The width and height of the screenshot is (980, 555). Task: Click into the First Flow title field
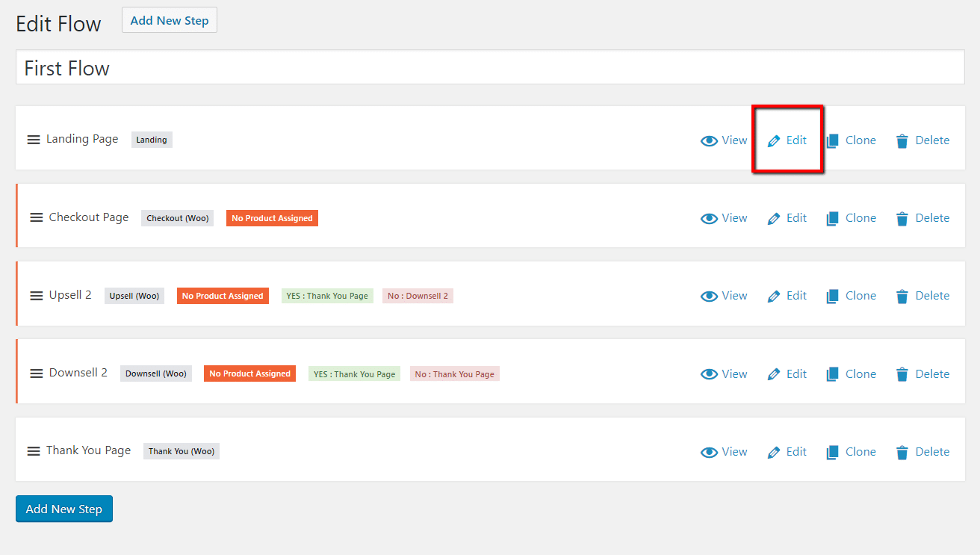489,68
